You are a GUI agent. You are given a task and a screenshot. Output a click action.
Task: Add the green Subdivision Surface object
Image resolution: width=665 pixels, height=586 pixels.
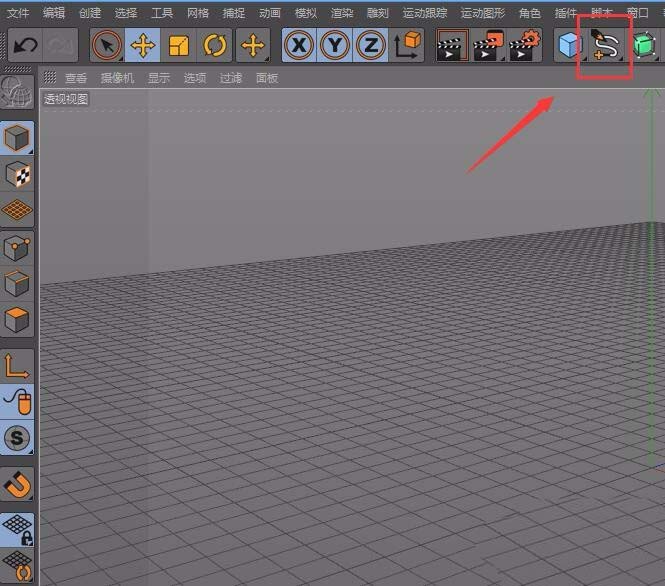click(644, 45)
